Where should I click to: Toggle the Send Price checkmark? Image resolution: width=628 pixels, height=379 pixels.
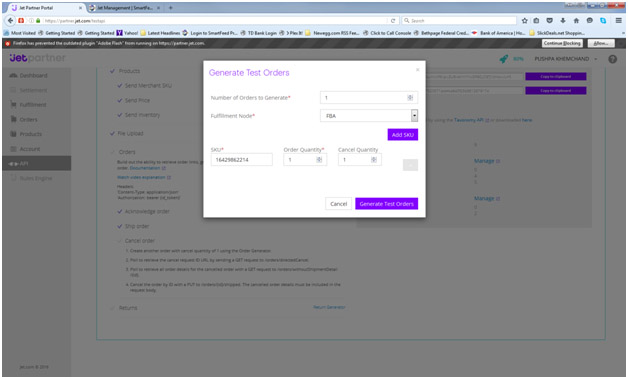pos(120,100)
